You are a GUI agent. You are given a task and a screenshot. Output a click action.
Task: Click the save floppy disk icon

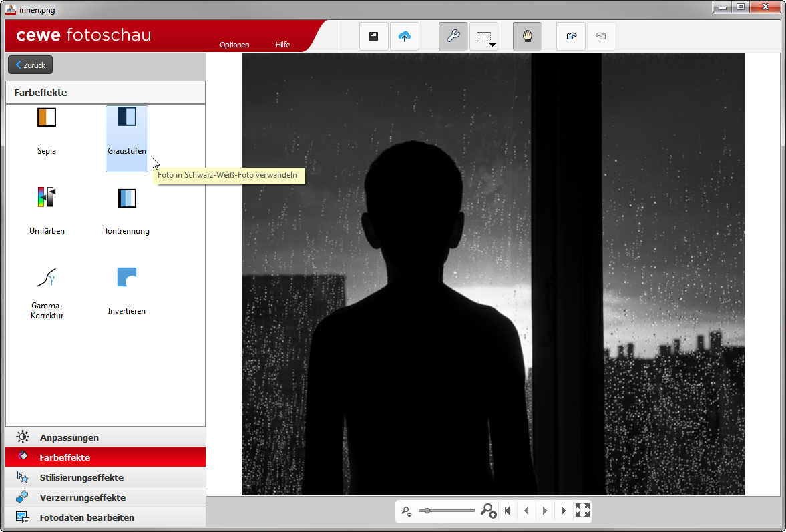pos(373,37)
